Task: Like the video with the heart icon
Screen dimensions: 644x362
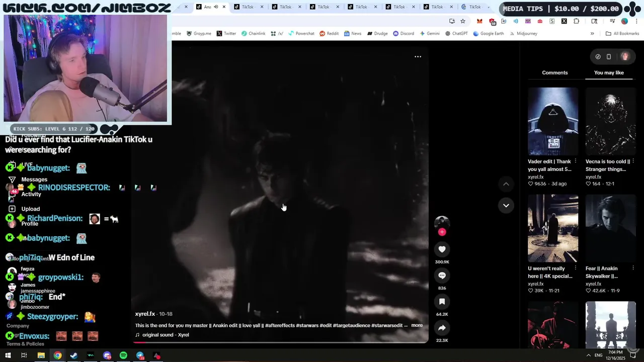Action: pos(442,249)
